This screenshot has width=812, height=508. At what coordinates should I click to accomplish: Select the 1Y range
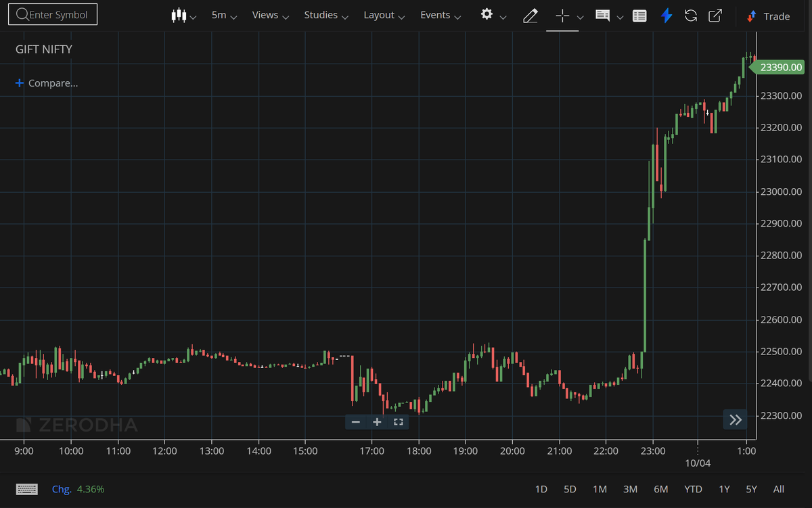(x=724, y=489)
